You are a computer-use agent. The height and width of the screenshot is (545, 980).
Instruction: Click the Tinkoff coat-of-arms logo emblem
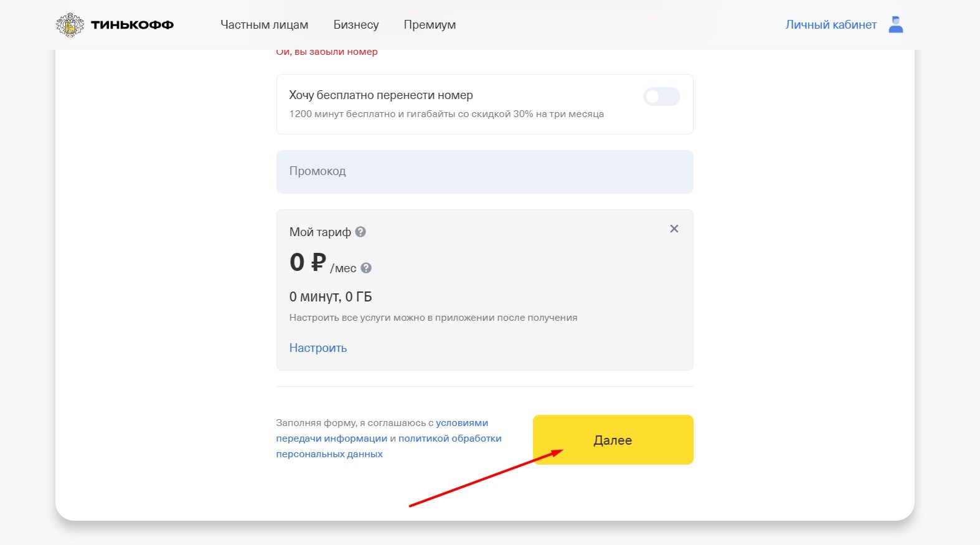click(x=70, y=25)
